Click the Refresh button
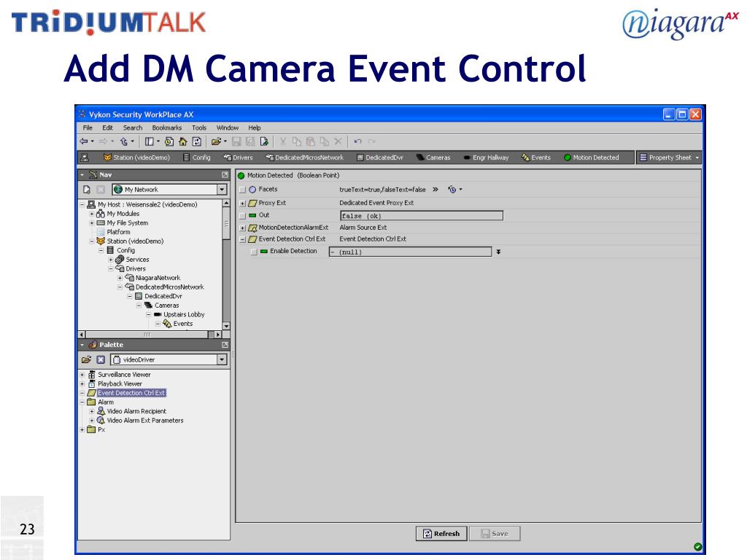Image resolution: width=747 pixels, height=560 pixels. [441, 533]
